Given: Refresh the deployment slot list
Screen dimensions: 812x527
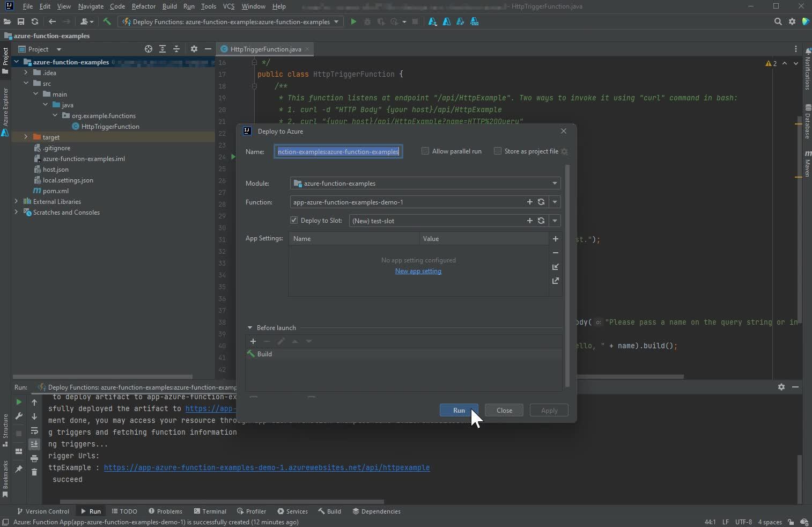Looking at the screenshot, I should 541,221.
